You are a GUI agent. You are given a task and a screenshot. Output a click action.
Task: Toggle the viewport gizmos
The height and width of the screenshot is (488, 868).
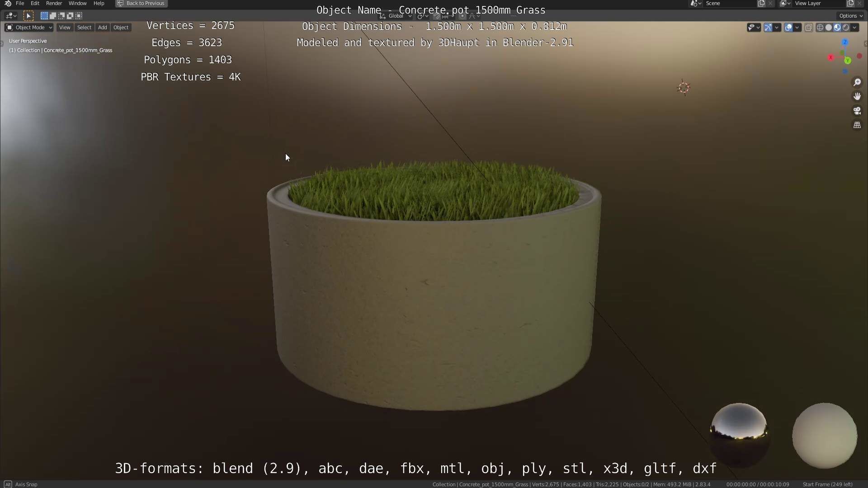click(x=768, y=28)
